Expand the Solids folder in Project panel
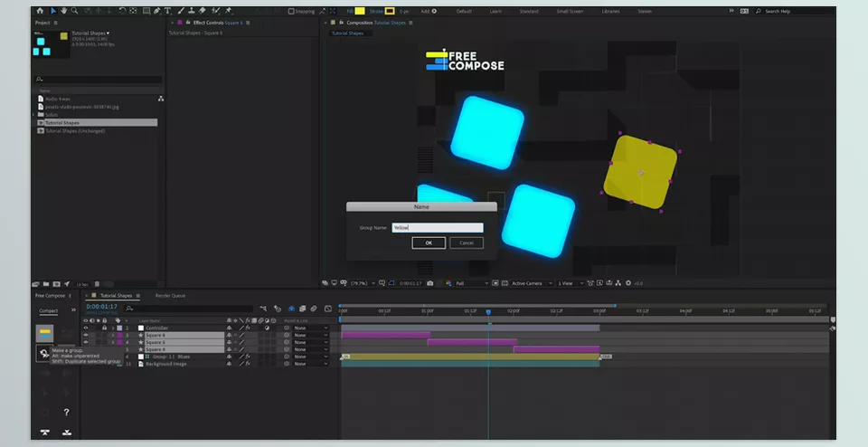868x447 pixels. (34, 115)
